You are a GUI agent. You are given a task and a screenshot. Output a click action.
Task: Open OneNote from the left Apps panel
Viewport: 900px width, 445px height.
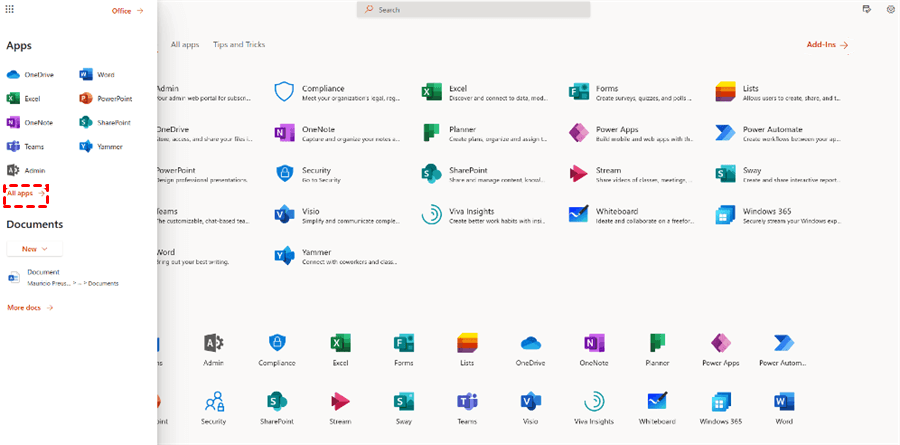tap(30, 122)
